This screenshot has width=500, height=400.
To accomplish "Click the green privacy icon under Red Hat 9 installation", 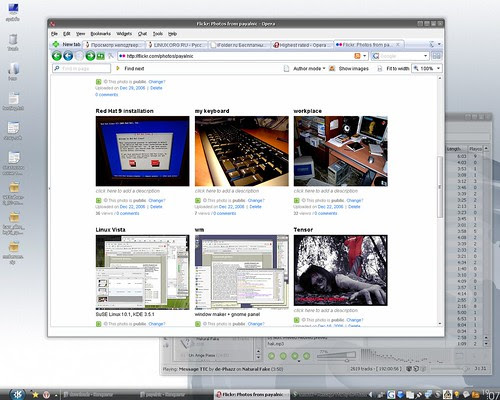I will tap(98, 200).
